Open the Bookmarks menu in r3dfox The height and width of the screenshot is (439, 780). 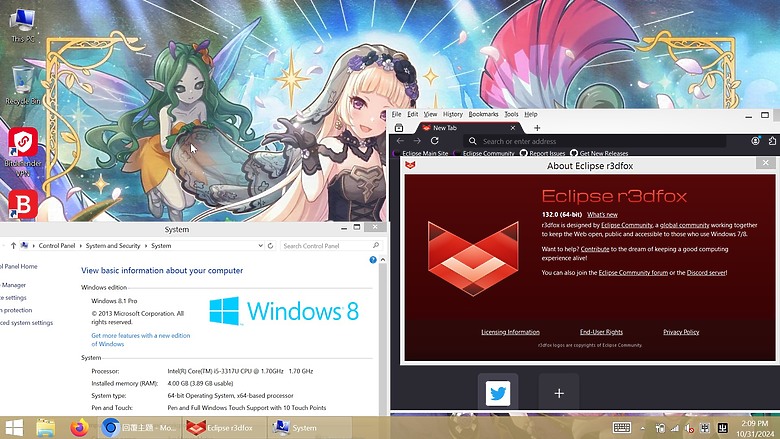tap(483, 114)
